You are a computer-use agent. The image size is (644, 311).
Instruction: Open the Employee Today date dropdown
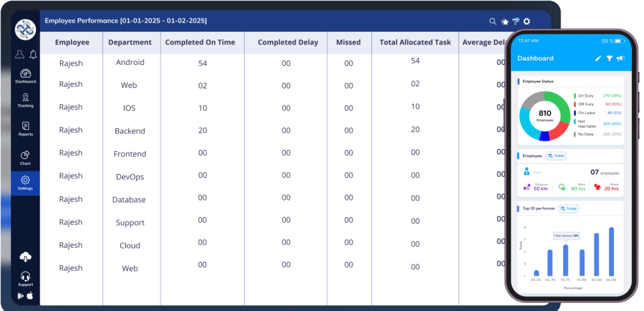(x=557, y=156)
